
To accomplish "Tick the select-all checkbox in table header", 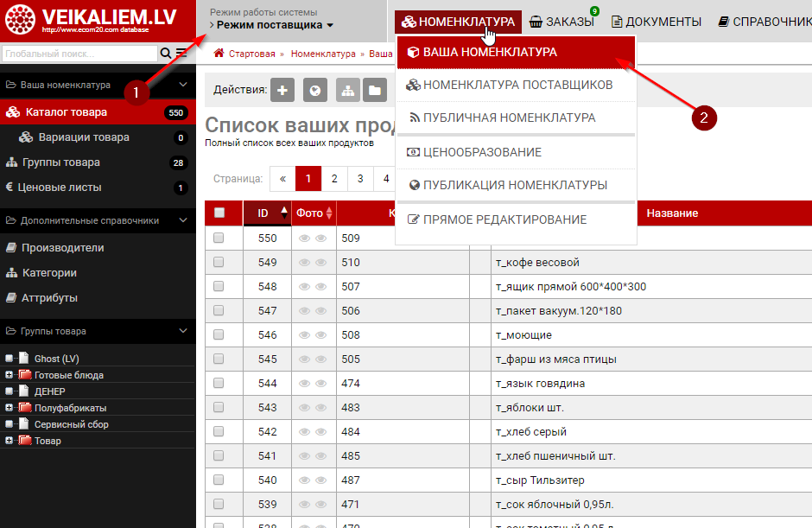I will (219, 213).
